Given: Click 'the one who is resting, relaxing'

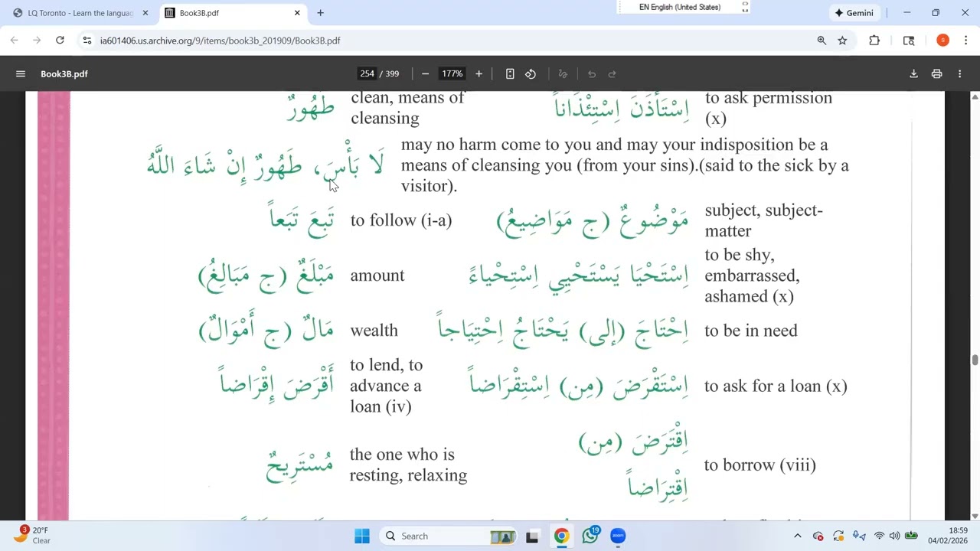Looking at the screenshot, I should 408,465.
